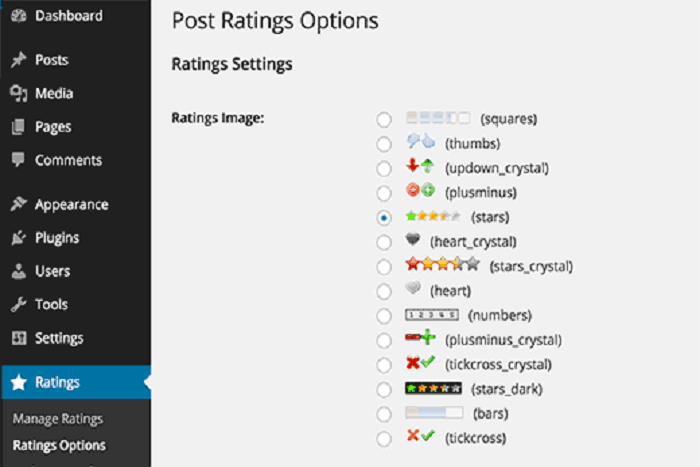Click the Media library icon

[18, 94]
